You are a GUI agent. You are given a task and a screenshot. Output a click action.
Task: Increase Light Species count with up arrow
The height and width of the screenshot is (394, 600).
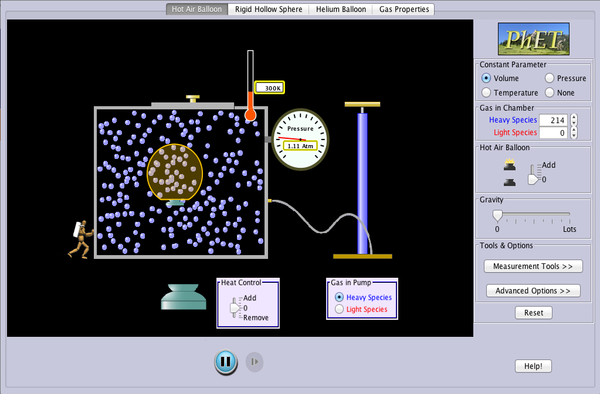(574, 129)
